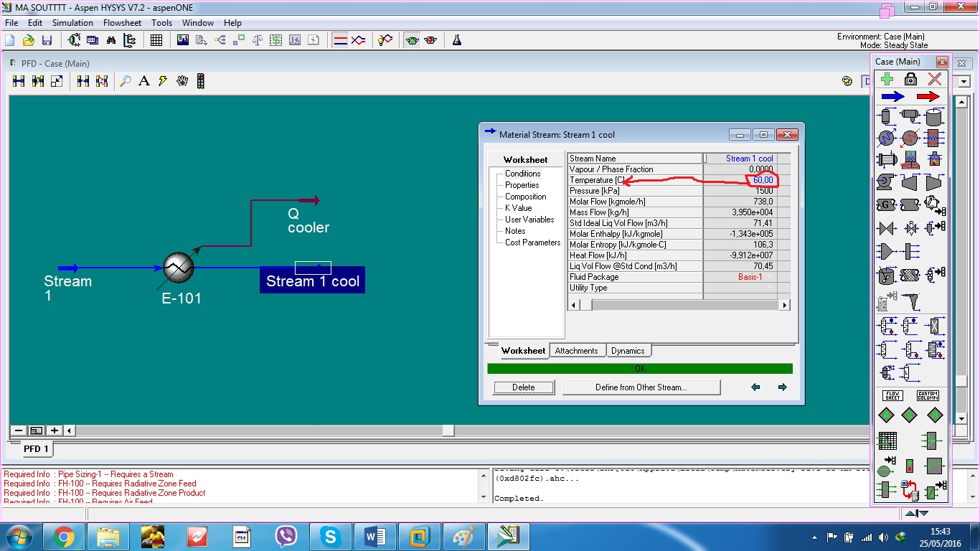The image size is (980, 551).
Task: Select the Zoom magnifier tool on PFD toolbar
Action: (126, 80)
